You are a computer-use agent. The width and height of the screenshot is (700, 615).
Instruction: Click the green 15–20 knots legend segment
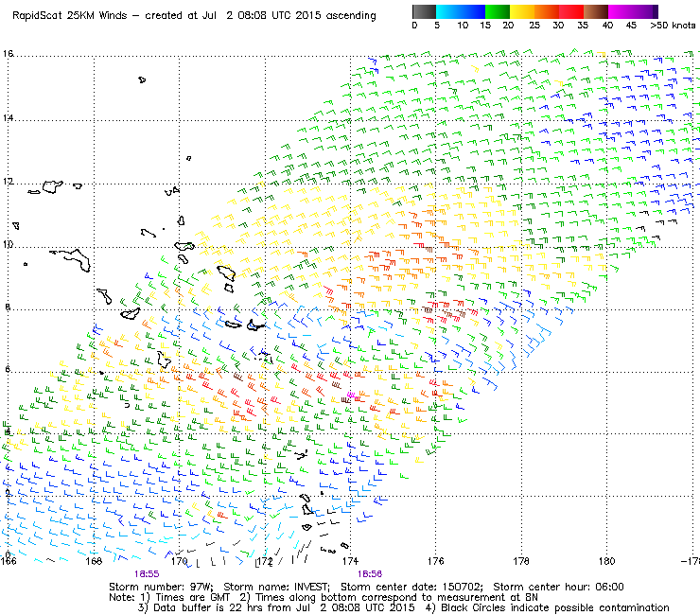tap(498, 11)
